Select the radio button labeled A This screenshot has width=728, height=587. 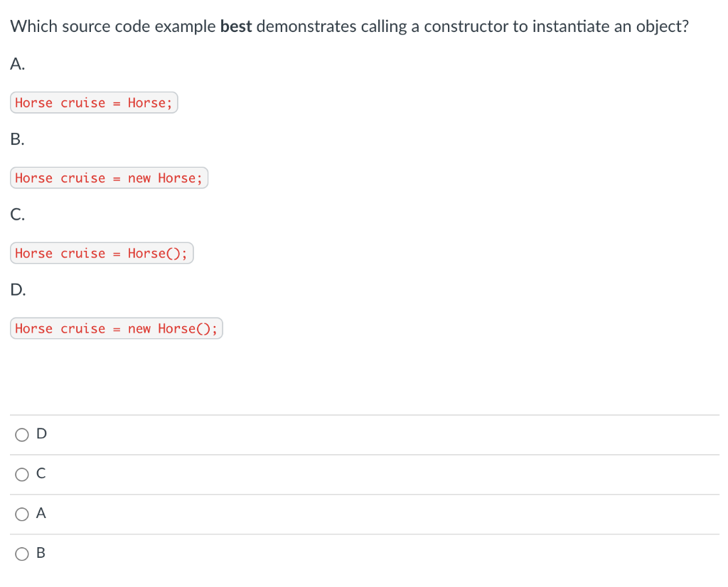click(x=22, y=514)
